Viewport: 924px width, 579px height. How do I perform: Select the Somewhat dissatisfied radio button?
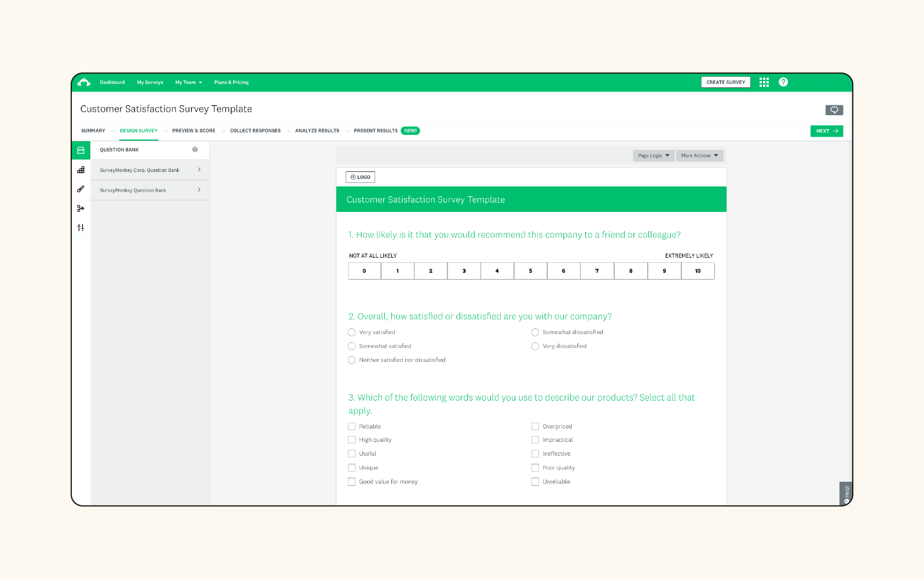click(535, 332)
